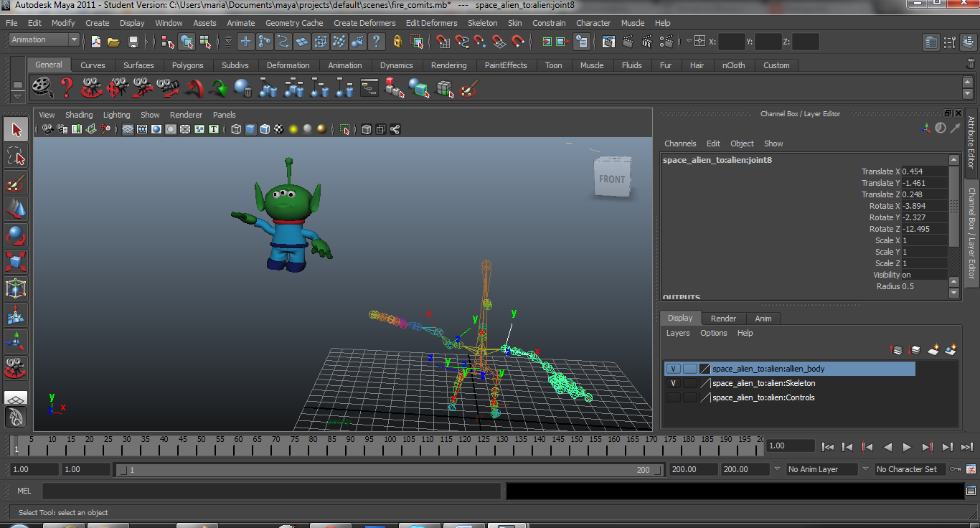Click the Playblast film reel shelf icon
Image resolution: width=980 pixels, height=528 pixels.
(x=42, y=88)
